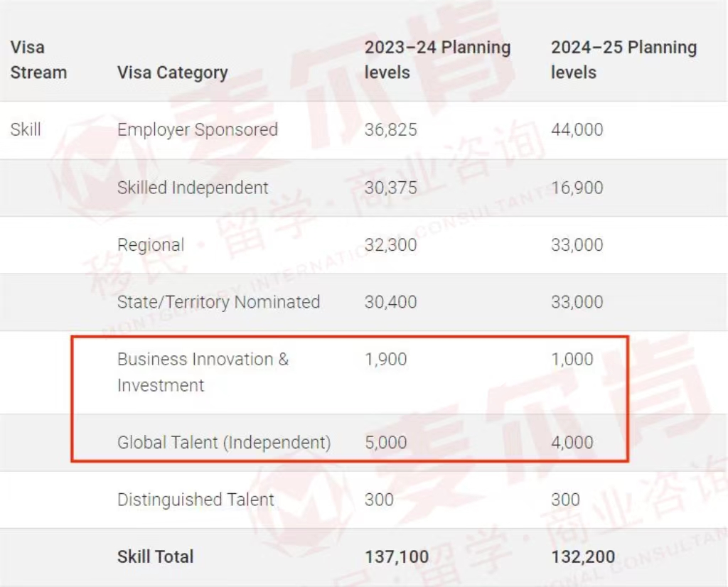The image size is (728, 587).
Task: Select State/Territory Nominated category
Action: coord(218,302)
